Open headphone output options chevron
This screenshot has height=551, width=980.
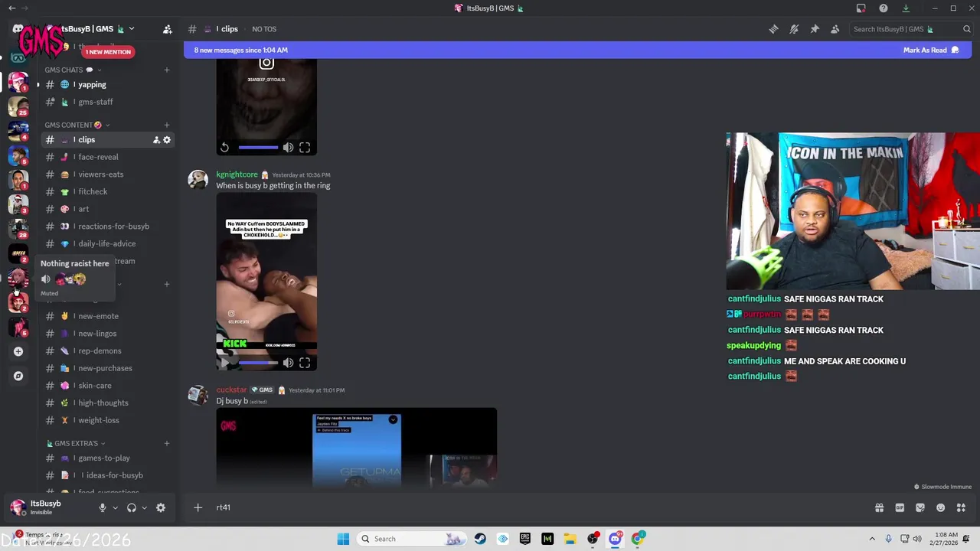click(x=144, y=507)
